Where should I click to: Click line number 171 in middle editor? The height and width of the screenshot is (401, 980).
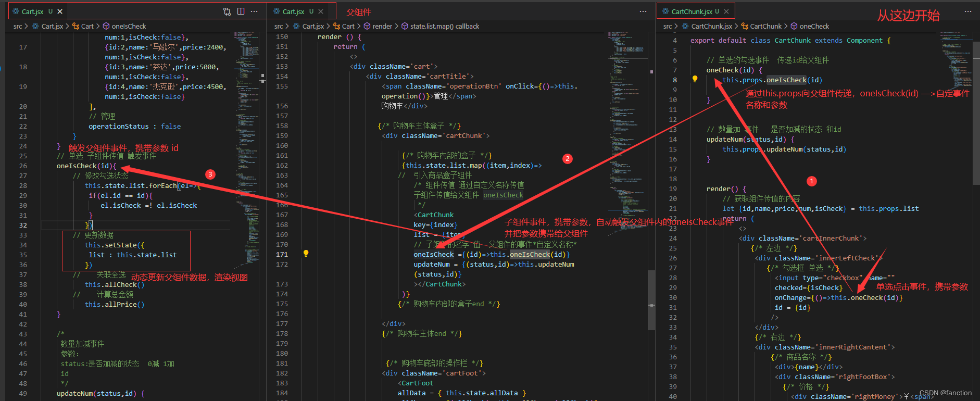[282, 255]
